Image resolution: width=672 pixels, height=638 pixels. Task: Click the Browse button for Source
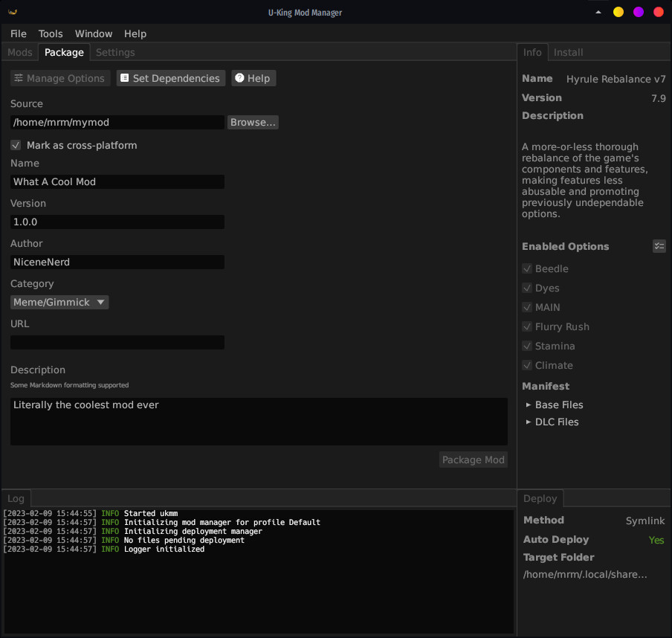point(253,122)
